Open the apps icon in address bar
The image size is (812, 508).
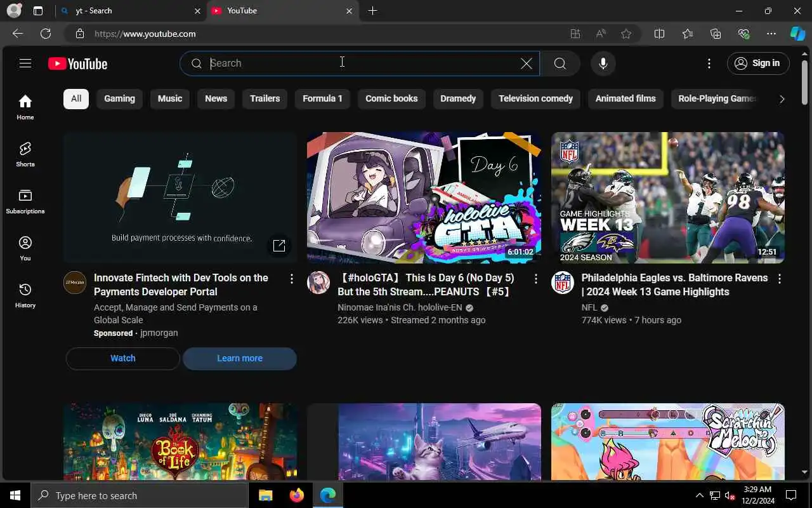[x=575, y=34]
